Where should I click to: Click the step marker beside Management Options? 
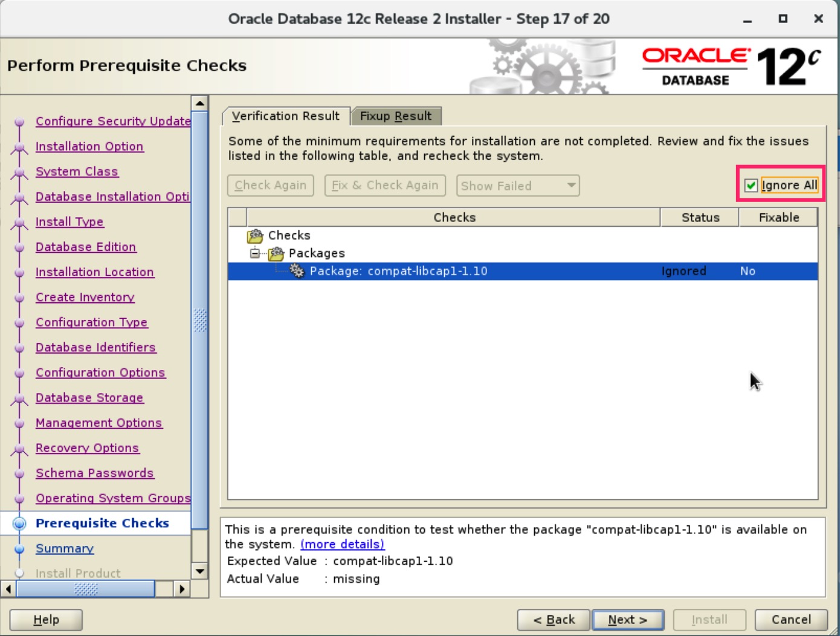[19, 423]
